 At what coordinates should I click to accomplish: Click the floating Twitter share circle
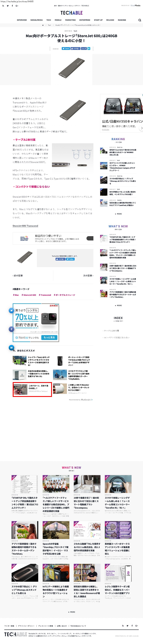[11, 310]
